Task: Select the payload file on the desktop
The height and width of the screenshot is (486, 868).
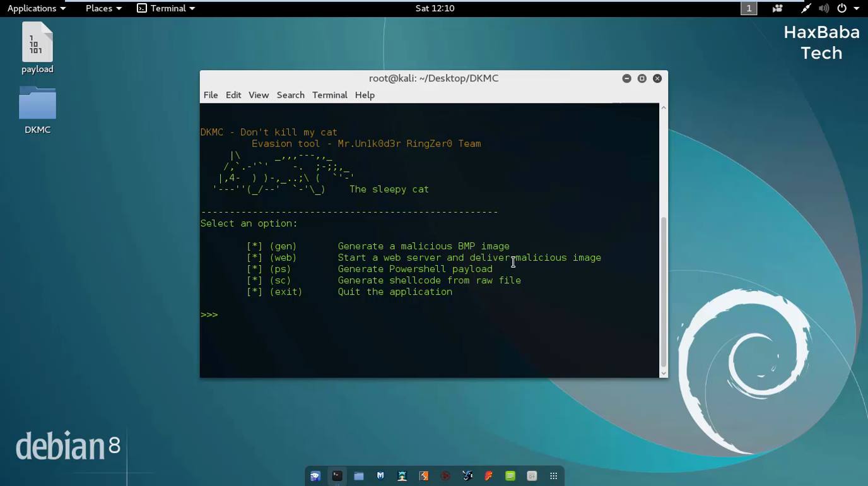Action: (37, 48)
